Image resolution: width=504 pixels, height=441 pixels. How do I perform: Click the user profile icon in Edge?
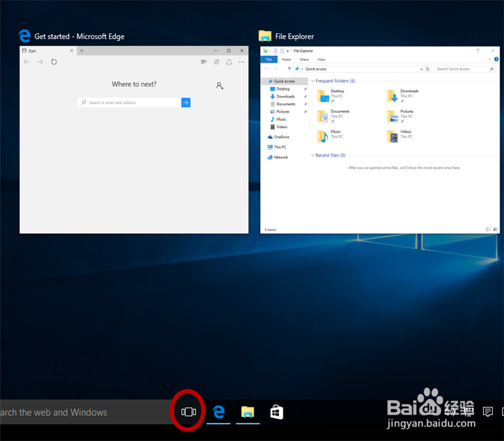tap(219, 86)
